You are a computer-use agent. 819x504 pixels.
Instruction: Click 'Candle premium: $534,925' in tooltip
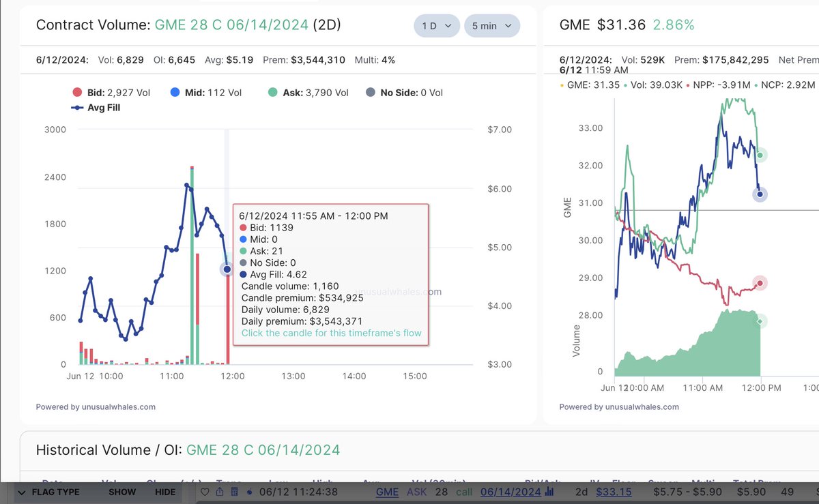[x=302, y=297]
